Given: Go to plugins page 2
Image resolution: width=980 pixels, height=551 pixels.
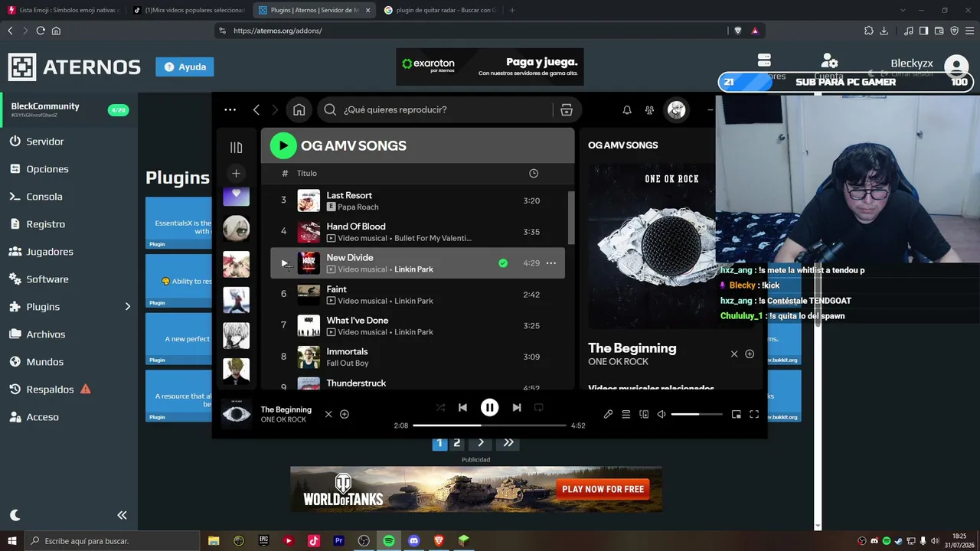Looking at the screenshot, I should click(x=457, y=443).
